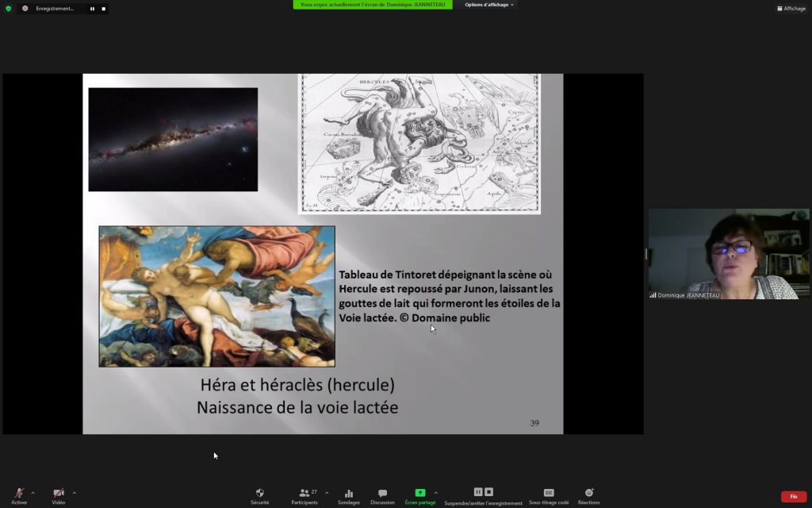Click the Milky Way photo on the slide
Screen dimensions: 812x508
[x=173, y=140]
